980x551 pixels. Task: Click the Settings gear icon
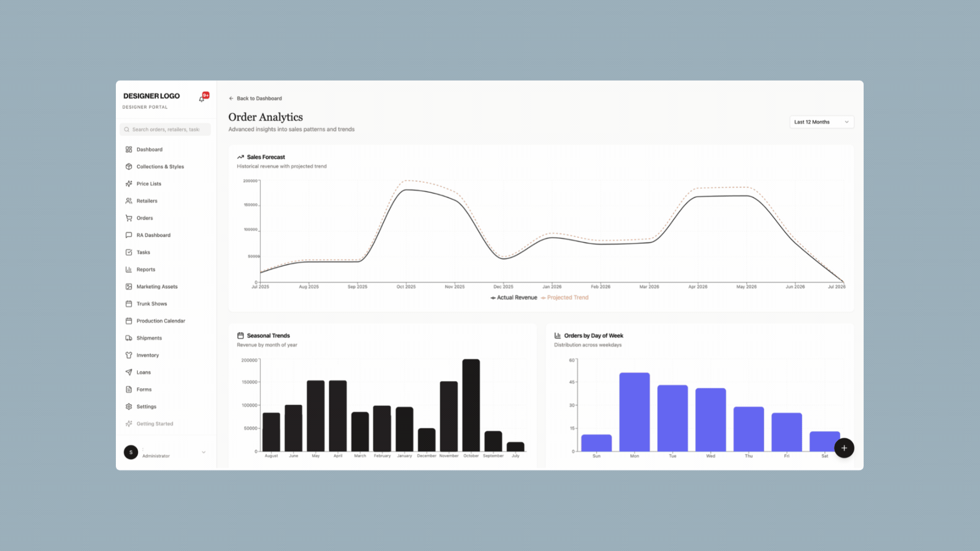tap(129, 407)
